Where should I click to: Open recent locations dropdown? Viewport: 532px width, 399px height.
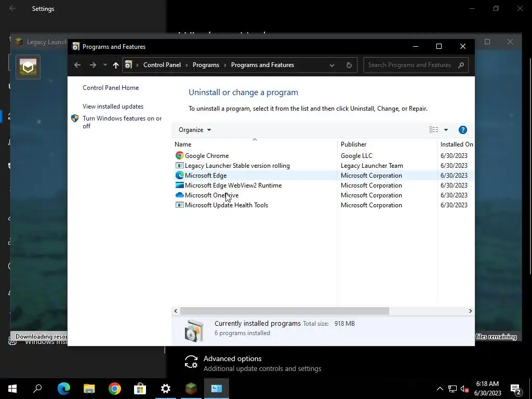[105, 65]
